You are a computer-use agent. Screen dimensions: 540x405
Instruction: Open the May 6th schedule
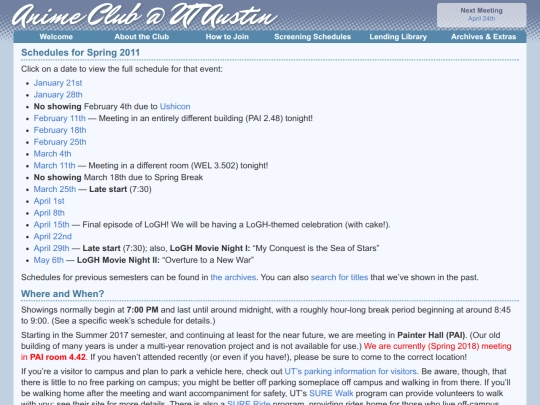tap(49, 260)
